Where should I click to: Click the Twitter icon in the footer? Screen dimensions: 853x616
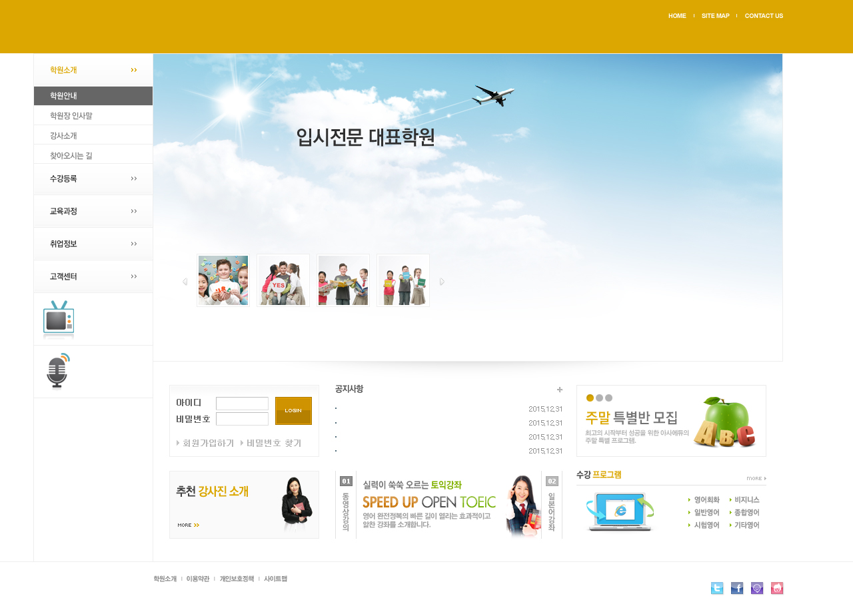click(717, 588)
